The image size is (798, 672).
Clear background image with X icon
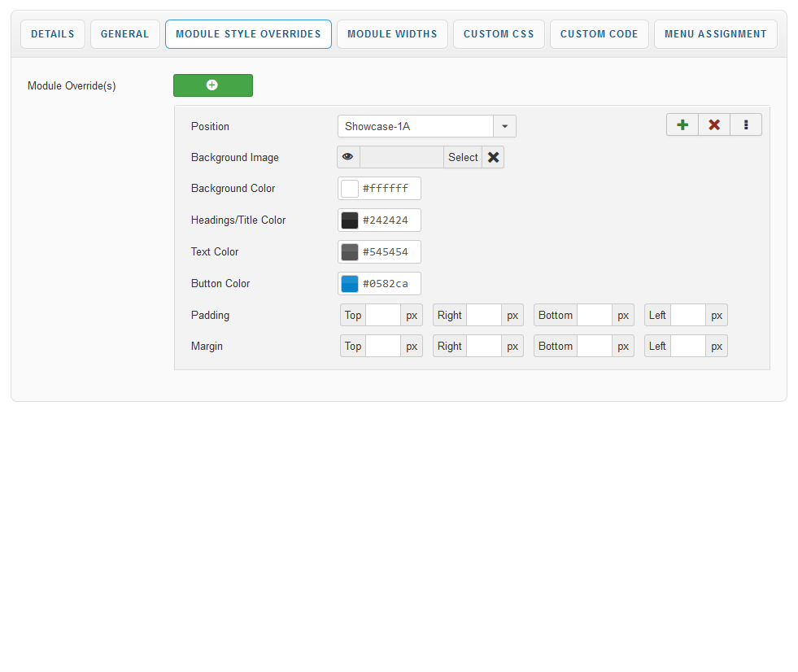click(x=493, y=157)
